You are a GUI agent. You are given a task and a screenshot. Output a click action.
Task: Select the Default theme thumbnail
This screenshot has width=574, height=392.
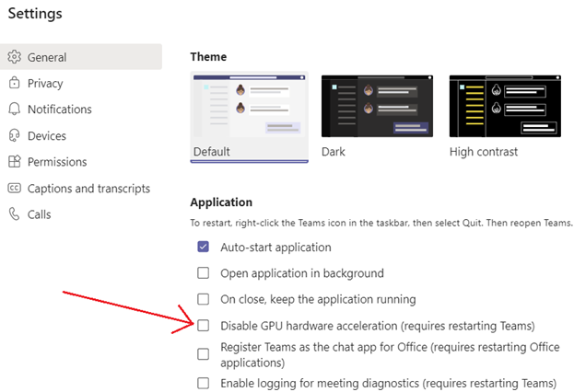coord(249,106)
